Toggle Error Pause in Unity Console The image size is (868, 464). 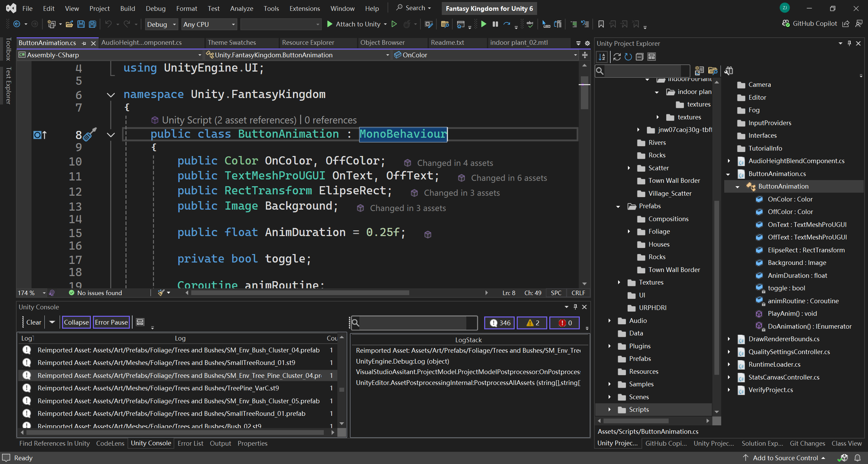click(x=111, y=322)
